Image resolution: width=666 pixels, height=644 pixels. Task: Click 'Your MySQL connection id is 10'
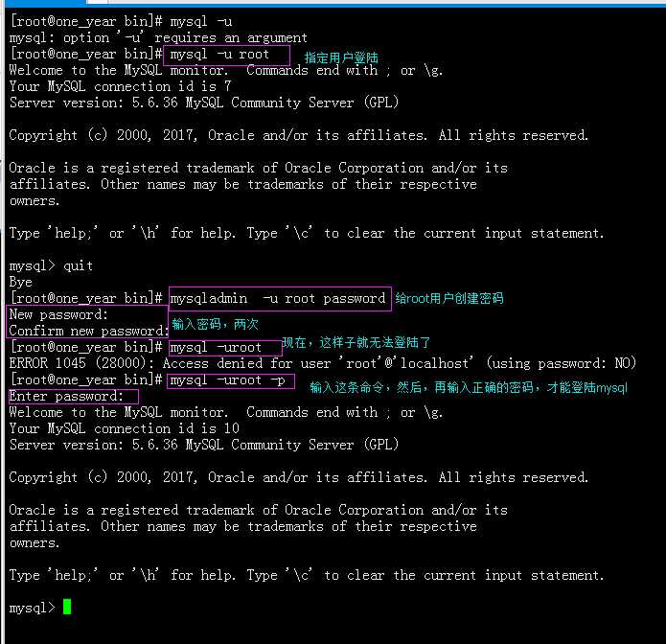pyautogui.click(x=124, y=428)
